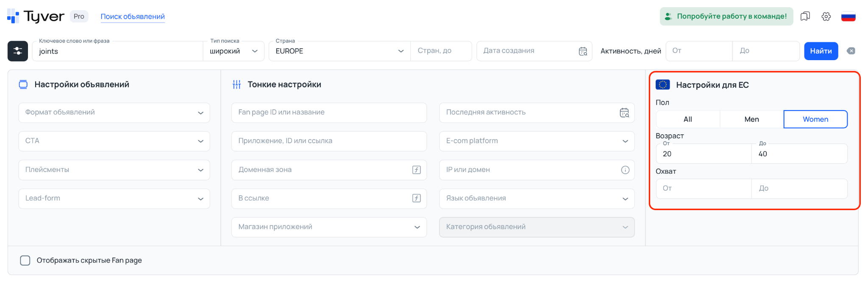Click the Tyver logo
This screenshot has width=868, height=283.
36,16
